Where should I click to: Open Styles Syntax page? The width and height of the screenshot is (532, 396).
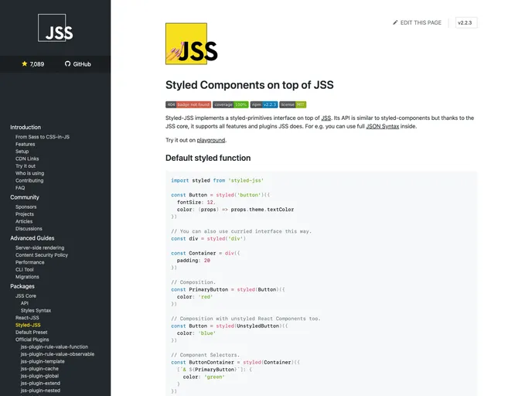pyautogui.click(x=36, y=310)
